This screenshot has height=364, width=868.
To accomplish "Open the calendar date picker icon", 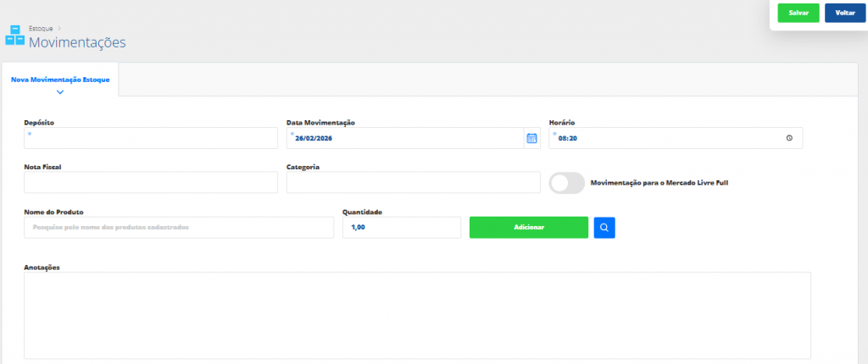I will (531, 138).
